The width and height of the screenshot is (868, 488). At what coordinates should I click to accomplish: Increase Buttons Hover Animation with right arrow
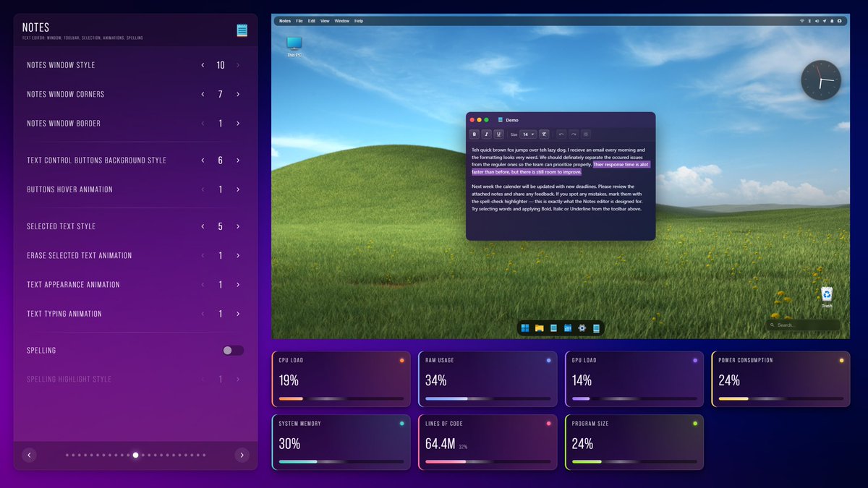coord(238,189)
